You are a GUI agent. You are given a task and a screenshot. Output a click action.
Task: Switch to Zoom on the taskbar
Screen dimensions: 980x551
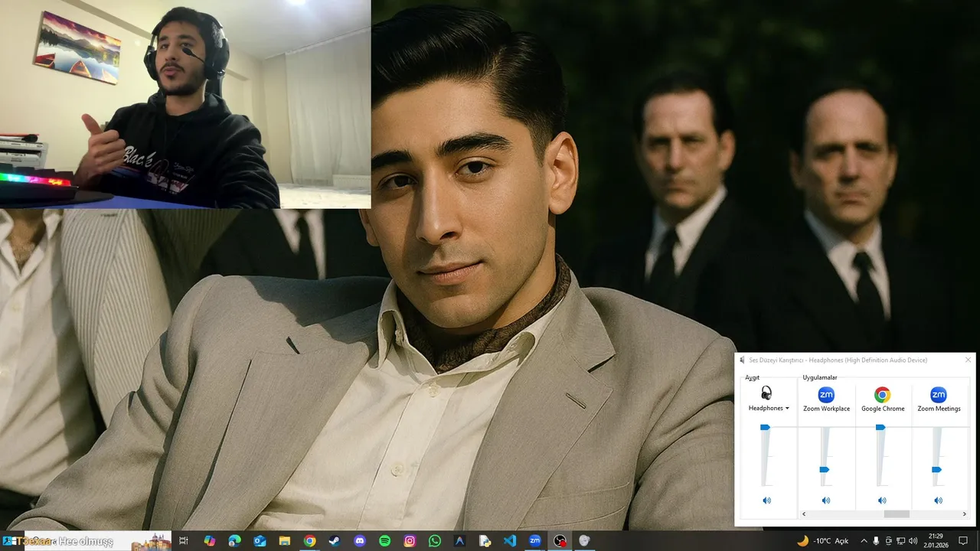[535, 541]
